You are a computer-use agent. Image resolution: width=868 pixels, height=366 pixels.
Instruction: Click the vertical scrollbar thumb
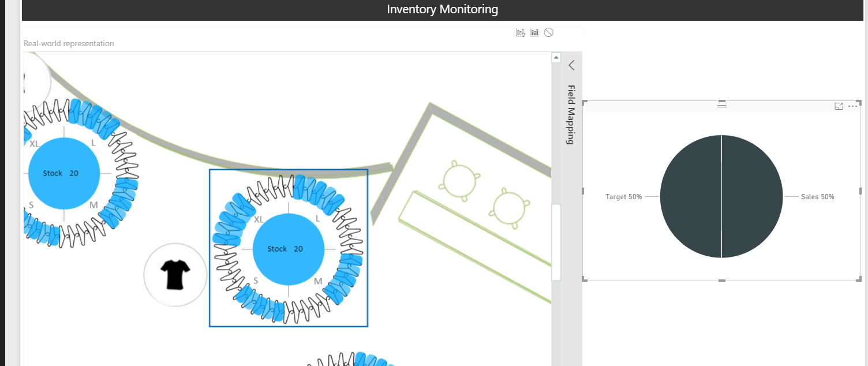tap(556, 242)
